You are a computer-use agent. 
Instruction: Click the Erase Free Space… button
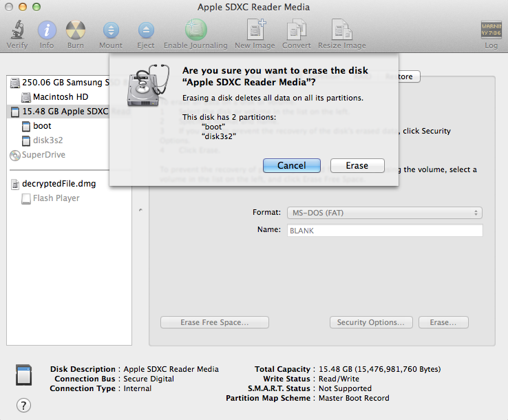[x=215, y=322]
